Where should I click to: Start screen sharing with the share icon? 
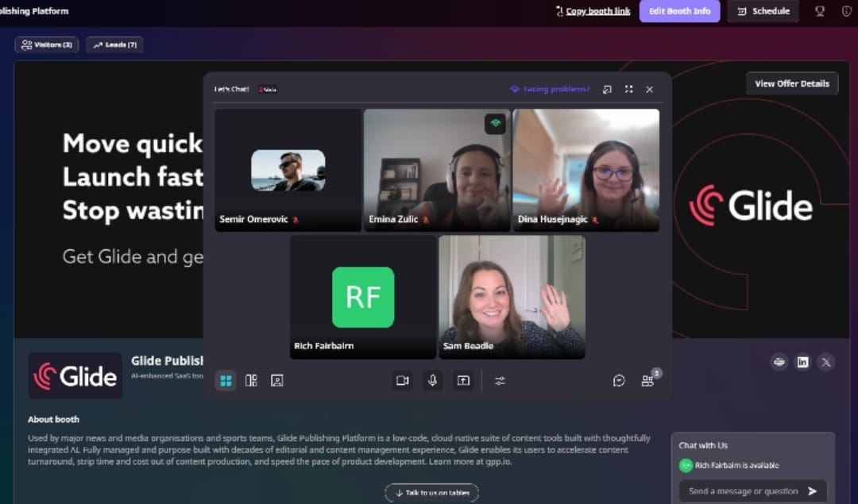tap(463, 380)
